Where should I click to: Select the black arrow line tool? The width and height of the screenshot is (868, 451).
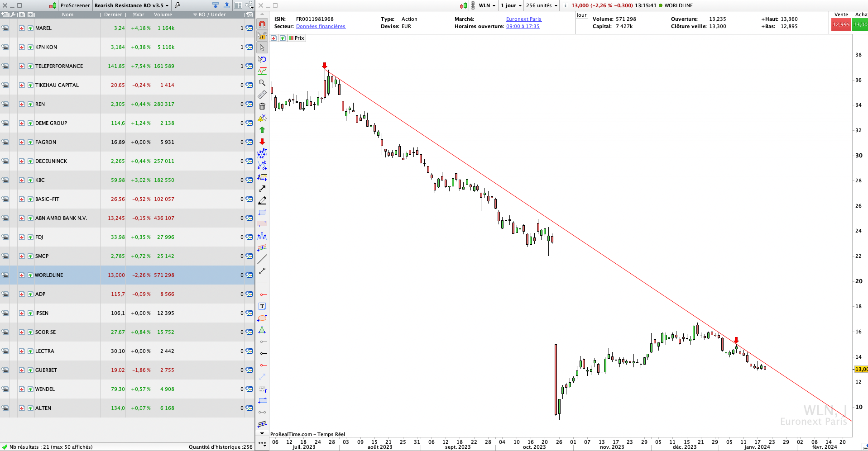tap(262, 189)
